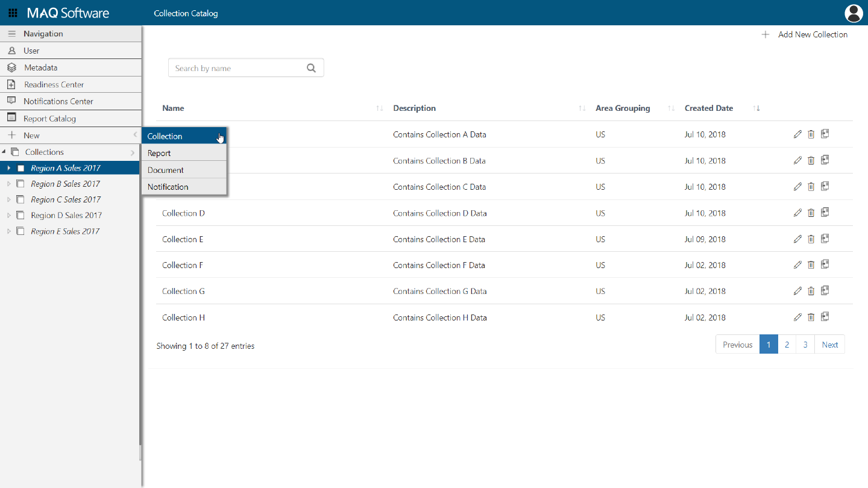Click the Metadata layers icon
The width and height of the screenshot is (868, 488).
point(11,67)
